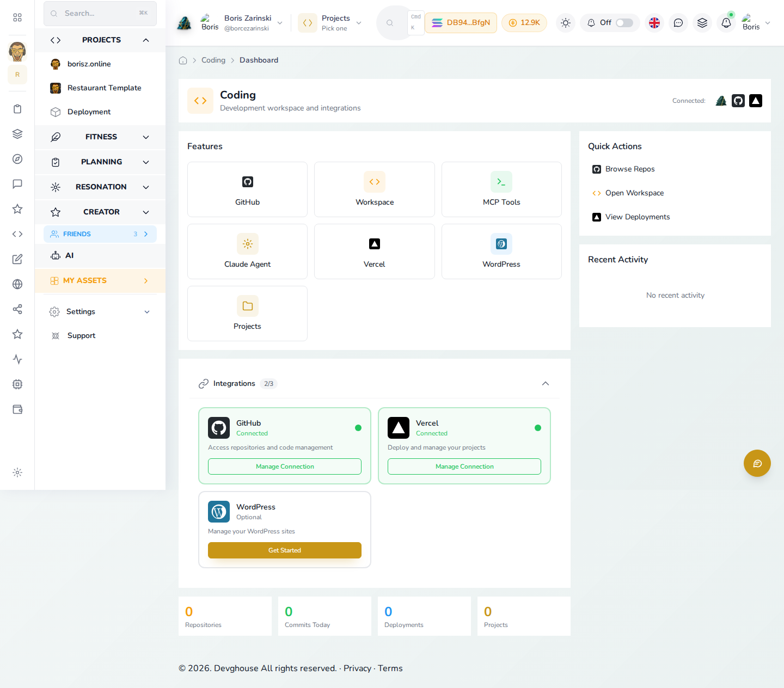
Task: Click the compass icon in left rail
Action: [17, 159]
